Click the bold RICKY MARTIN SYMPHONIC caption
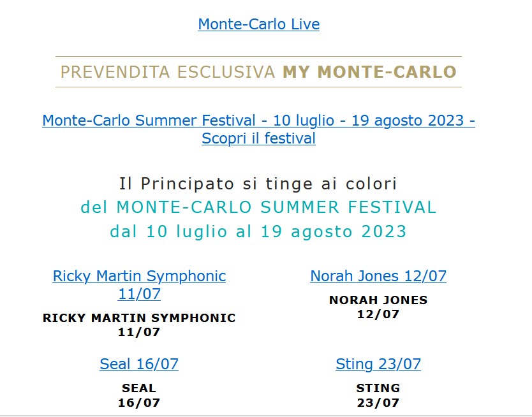Screen dimensions: 532x417 139,318
